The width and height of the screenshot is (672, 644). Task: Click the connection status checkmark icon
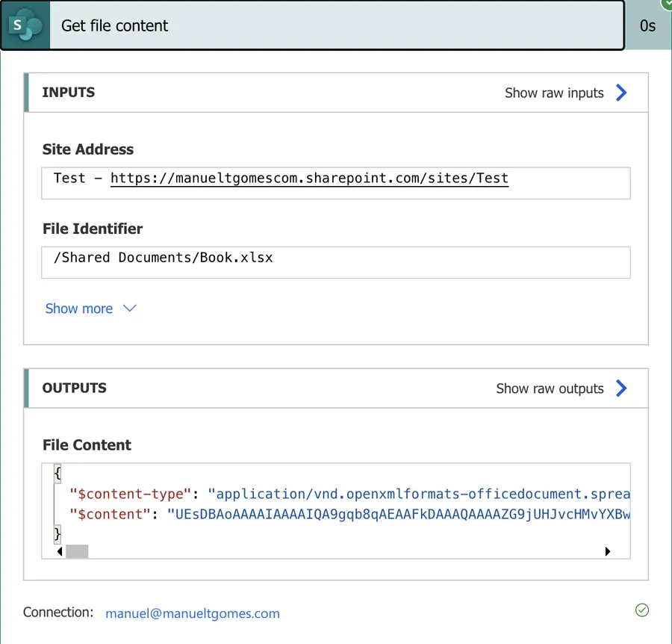pos(641,610)
